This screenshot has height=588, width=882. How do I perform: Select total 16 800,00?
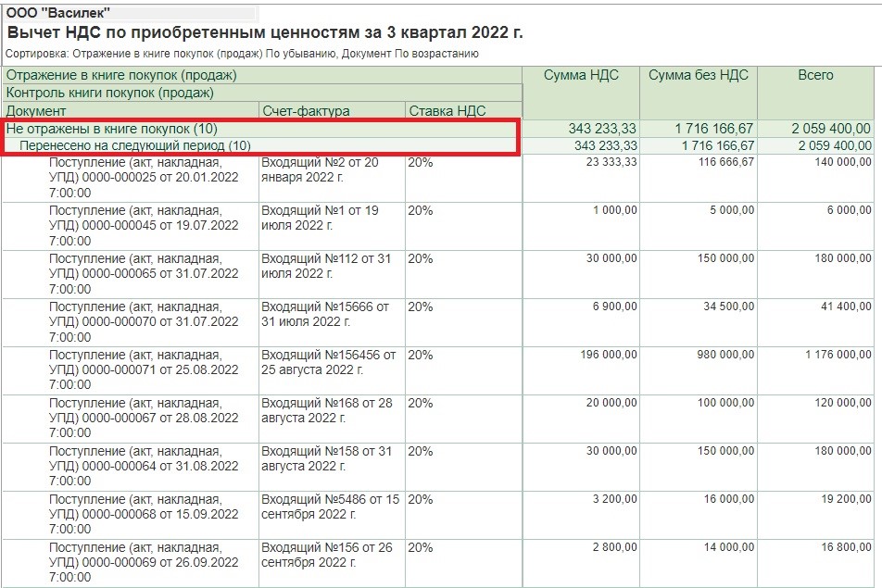pos(846,547)
